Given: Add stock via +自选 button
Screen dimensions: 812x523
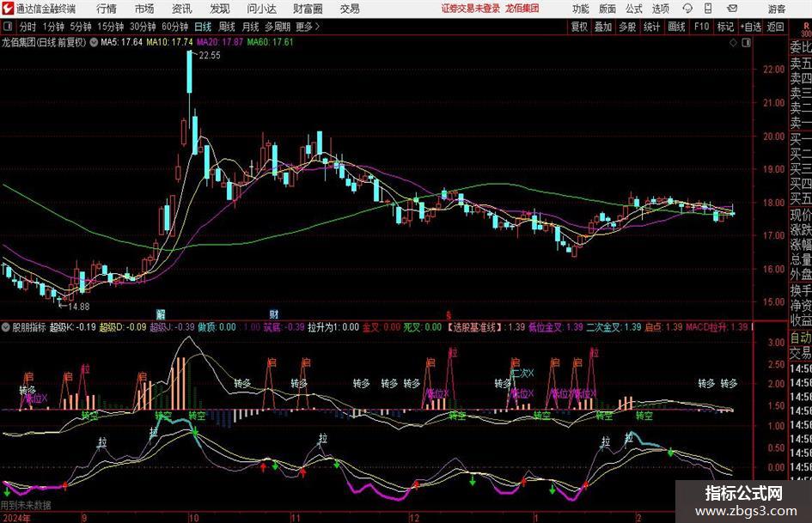Looking at the screenshot, I should (x=750, y=27).
